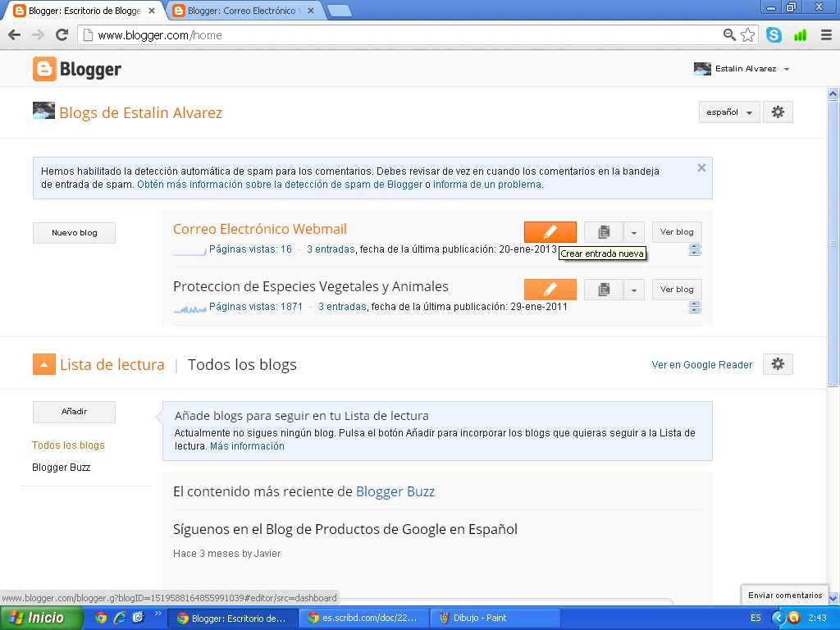
Task: Open the Estalin Alvarez account menu
Action: (752, 69)
